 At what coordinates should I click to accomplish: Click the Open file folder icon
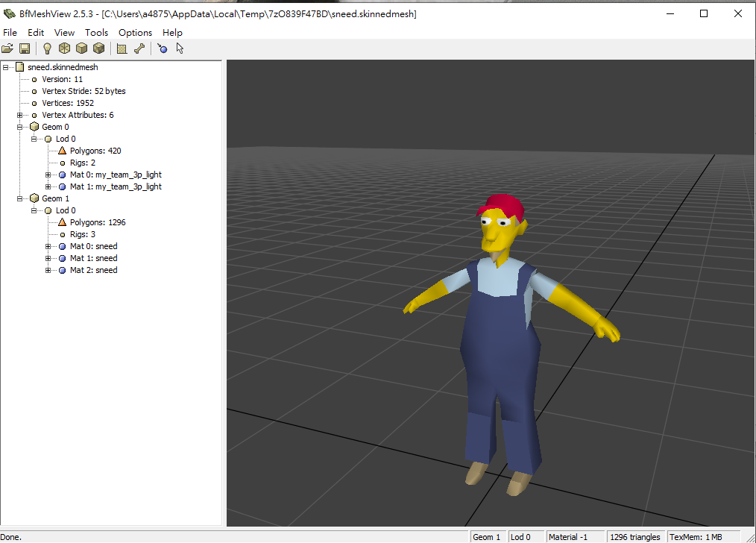pos(7,48)
